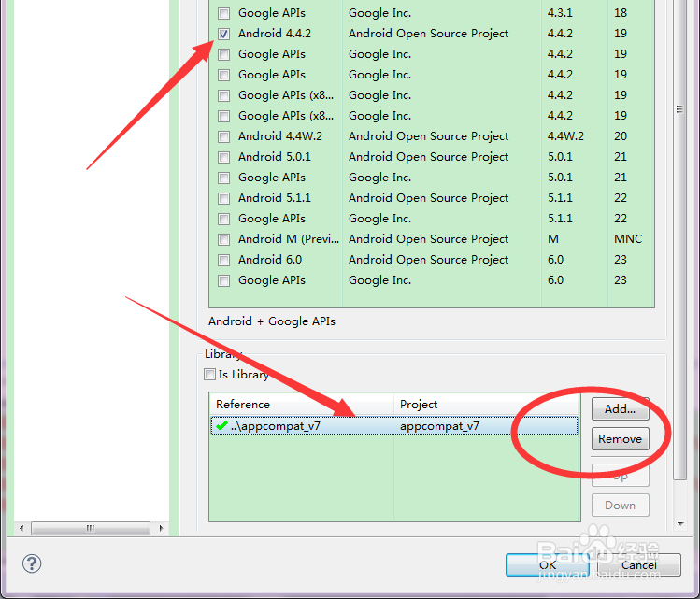
Task: Click the Down button for library order
Action: (620, 506)
